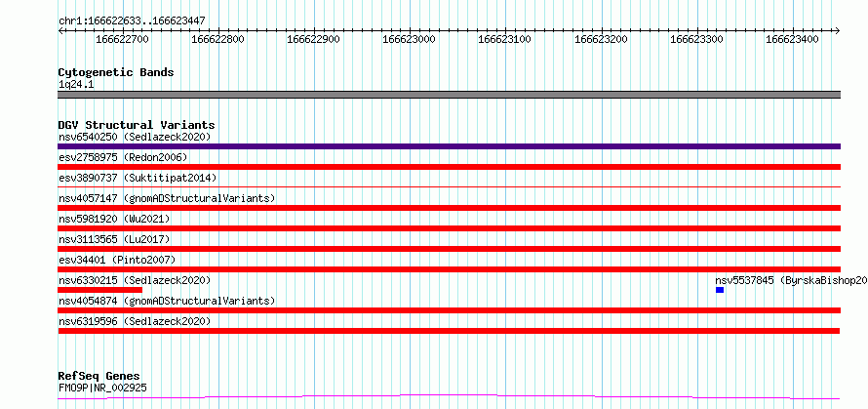868x409 pixels.
Task: Click the FMO9P|NR_002925 gene label
Action: (x=102, y=388)
